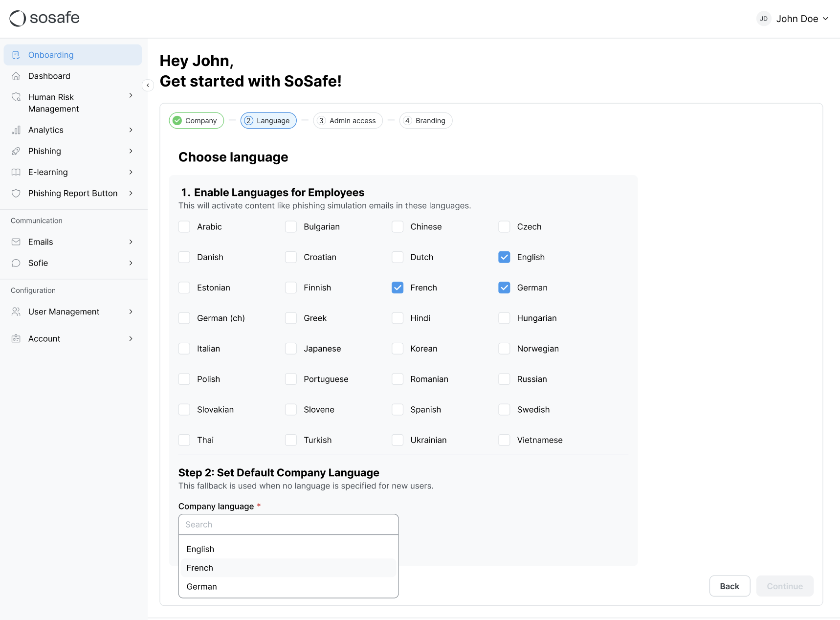Switch to the Branding step

[425, 121]
